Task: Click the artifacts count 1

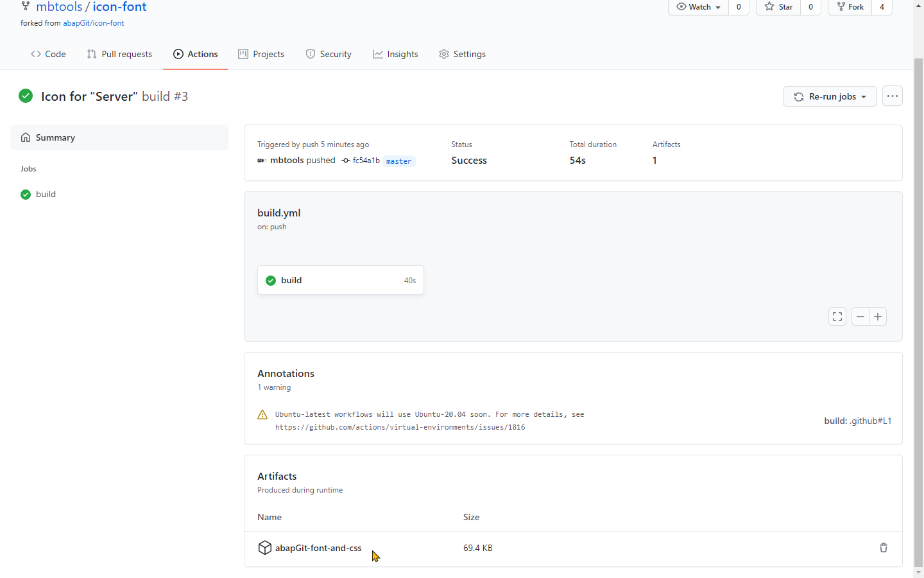Action: tap(654, 161)
